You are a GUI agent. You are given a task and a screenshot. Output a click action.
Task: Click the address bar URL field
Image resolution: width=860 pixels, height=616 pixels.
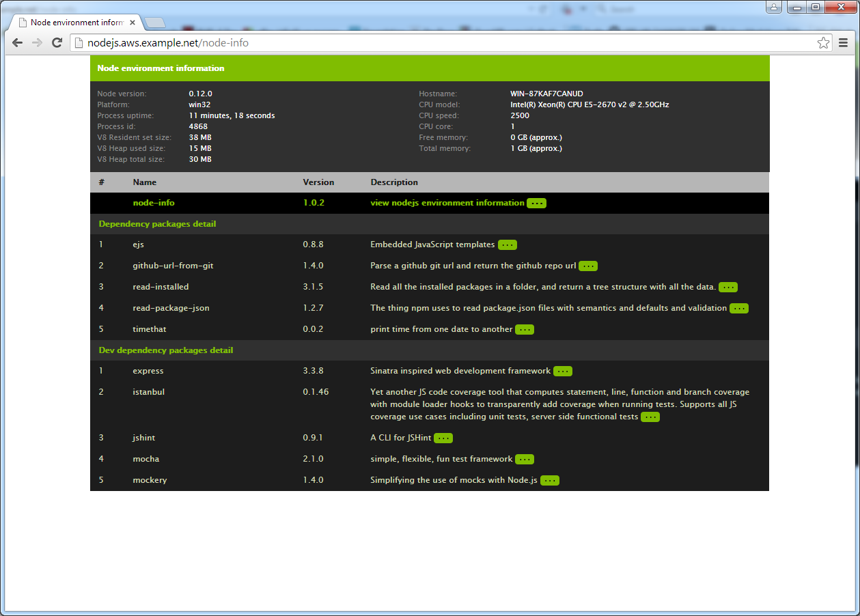click(444, 43)
